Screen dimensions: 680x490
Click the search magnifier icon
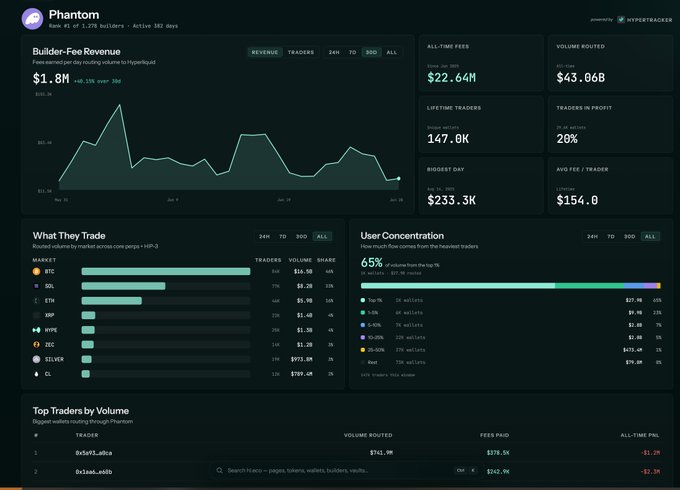click(x=219, y=470)
